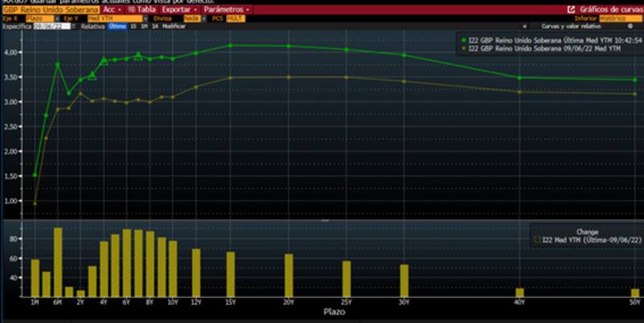Open the Eje Y Med YTM dropdown
The height and width of the screenshot is (323, 644).
(x=104, y=17)
